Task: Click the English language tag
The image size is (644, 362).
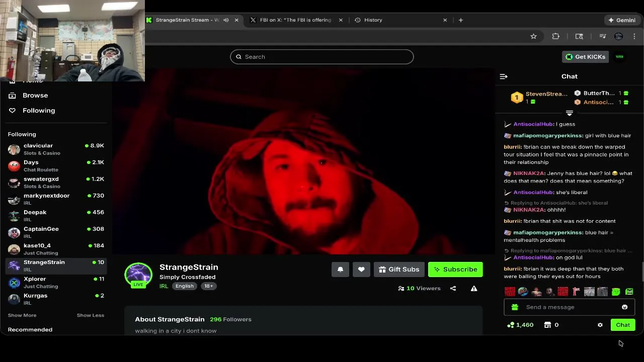Action: point(184,286)
